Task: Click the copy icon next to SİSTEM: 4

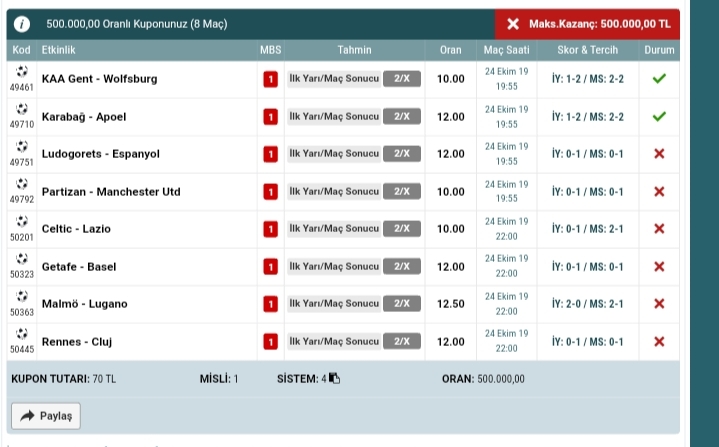Action: (334, 378)
